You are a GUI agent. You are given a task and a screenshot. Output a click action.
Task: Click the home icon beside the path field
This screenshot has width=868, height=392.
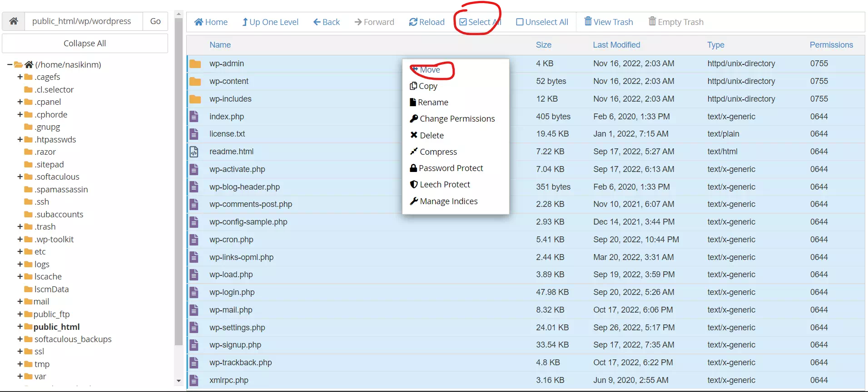[x=14, y=21]
